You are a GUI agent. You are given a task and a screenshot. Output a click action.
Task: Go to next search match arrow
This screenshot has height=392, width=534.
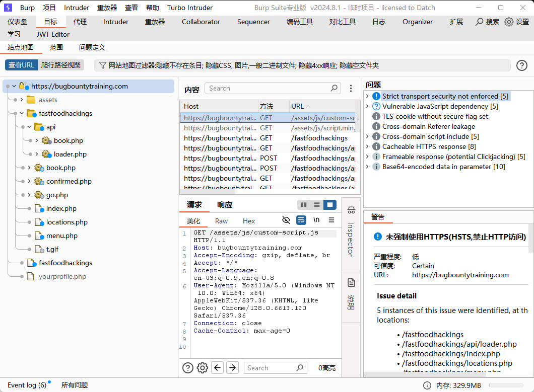232,368
